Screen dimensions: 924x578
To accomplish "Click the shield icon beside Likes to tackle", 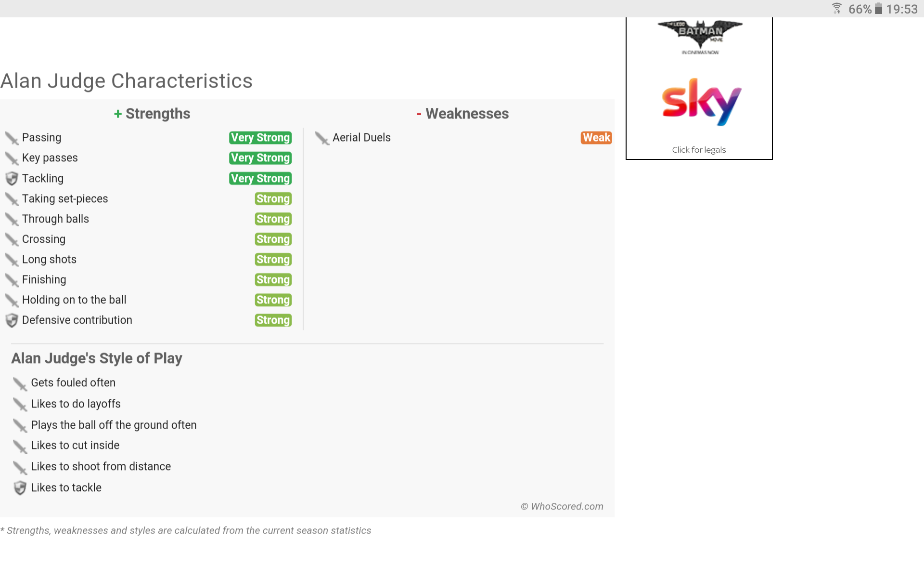I will pos(20,488).
